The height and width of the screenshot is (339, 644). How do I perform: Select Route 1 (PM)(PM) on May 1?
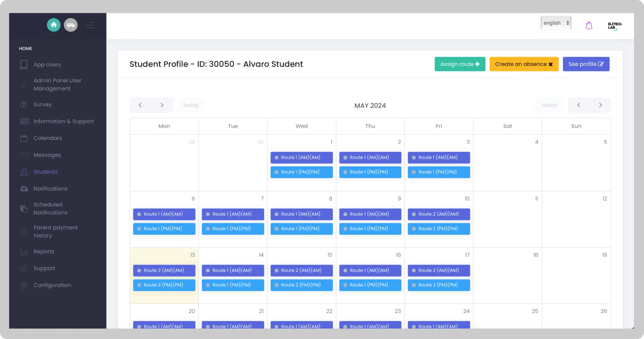[x=301, y=172]
